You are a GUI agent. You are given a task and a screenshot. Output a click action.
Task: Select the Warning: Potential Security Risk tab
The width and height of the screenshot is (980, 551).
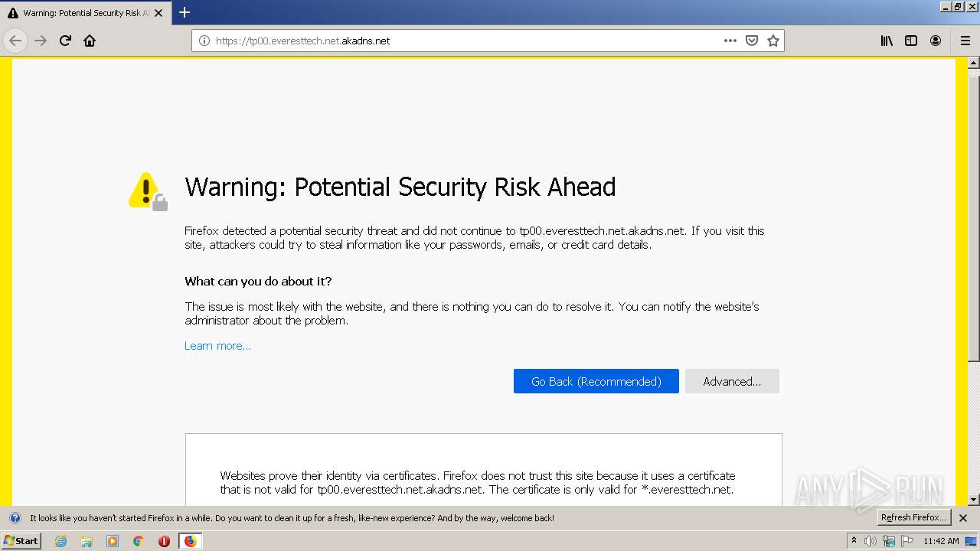pyautogui.click(x=80, y=13)
